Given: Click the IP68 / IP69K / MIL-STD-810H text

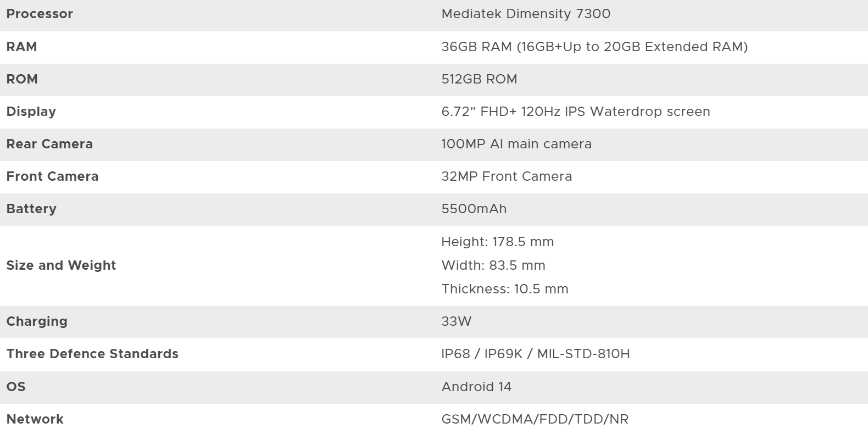Looking at the screenshot, I should tap(536, 354).
